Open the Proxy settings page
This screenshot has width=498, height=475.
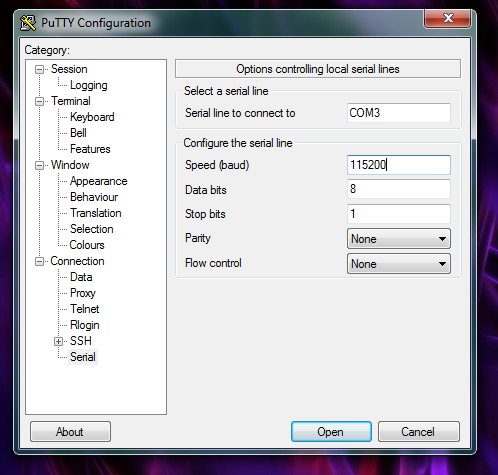[83, 293]
